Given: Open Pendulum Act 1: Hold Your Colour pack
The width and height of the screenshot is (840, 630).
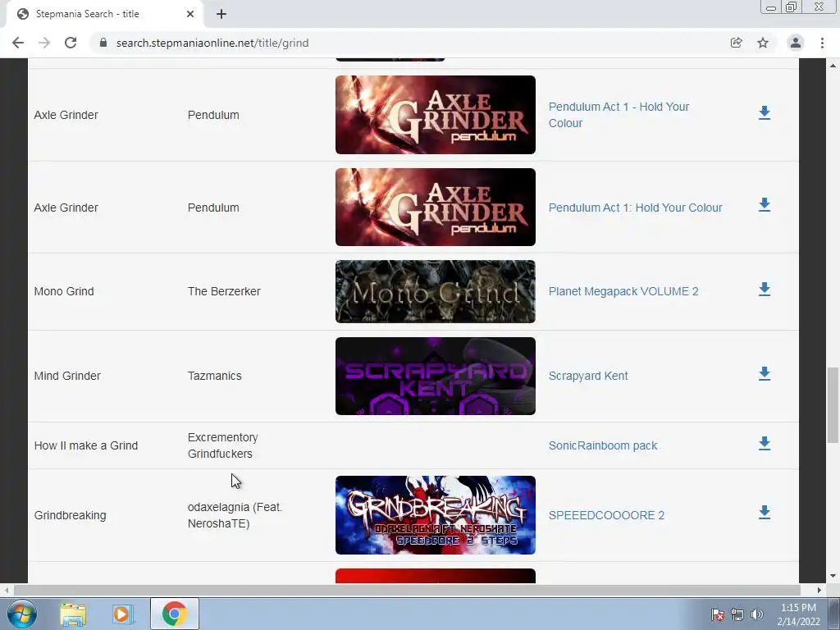Looking at the screenshot, I should point(636,208).
